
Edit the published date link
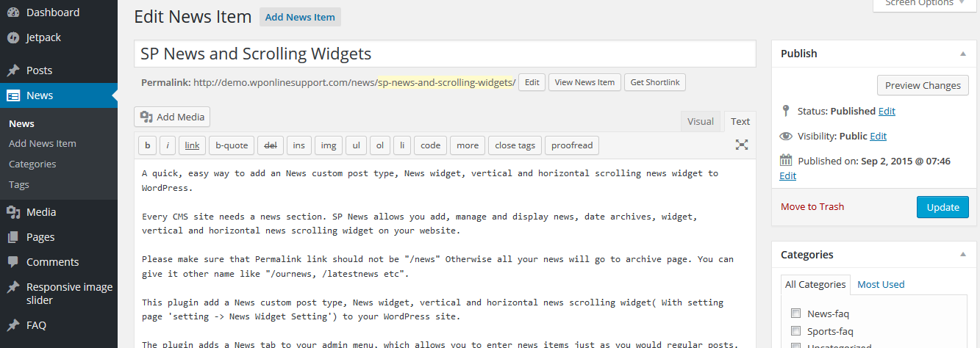pyautogui.click(x=787, y=176)
